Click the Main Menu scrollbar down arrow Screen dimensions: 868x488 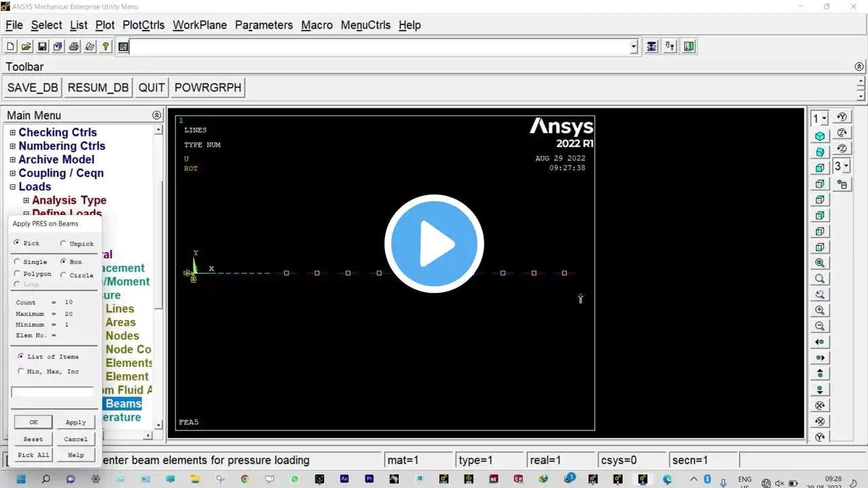[159, 425]
